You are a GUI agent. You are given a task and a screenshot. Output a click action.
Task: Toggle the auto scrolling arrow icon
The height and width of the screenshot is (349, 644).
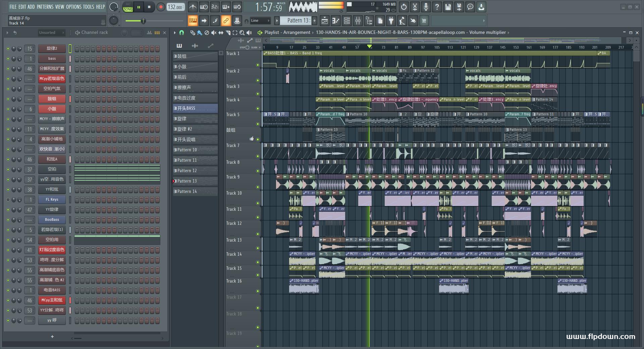[x=204, y=21]
